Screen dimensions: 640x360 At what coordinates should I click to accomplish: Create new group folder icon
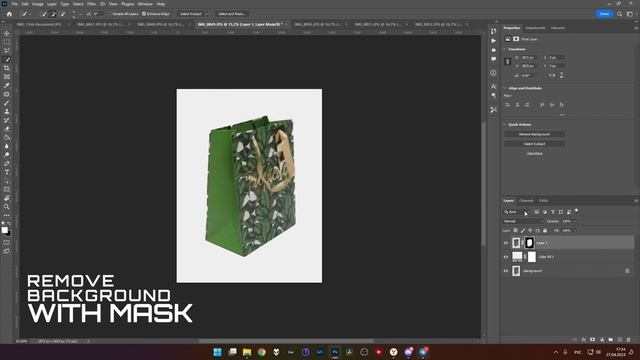pos(611,340)
